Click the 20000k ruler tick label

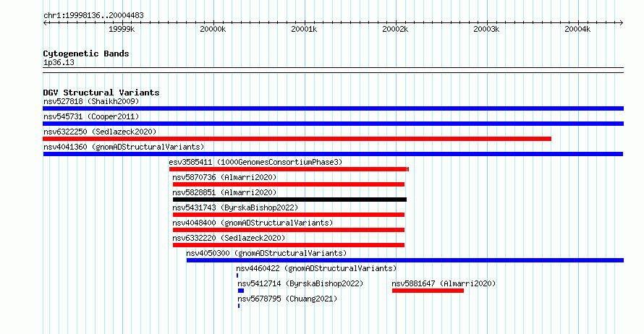click(x=213, y=29)
